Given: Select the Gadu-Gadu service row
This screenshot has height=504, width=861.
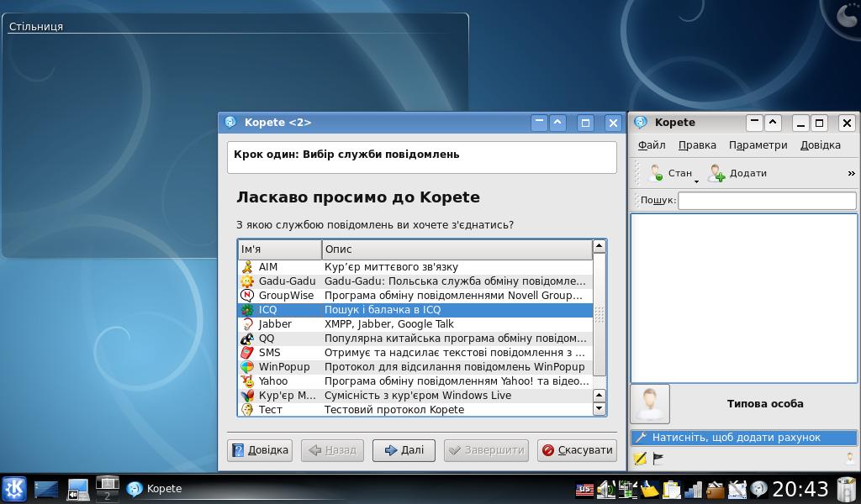Looking at the screenshot, I should click(x=415, y=281).
